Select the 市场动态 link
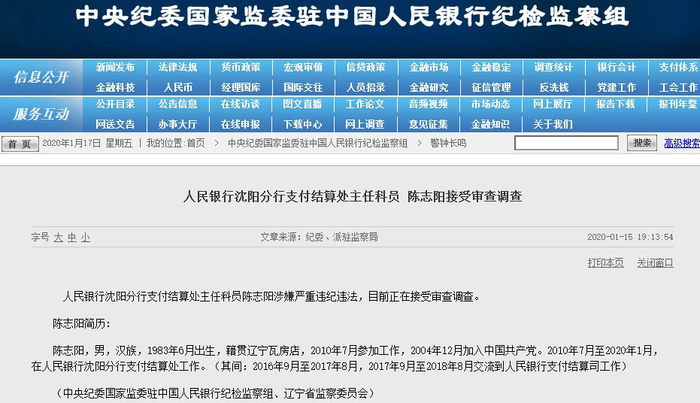 pos(492,104)
